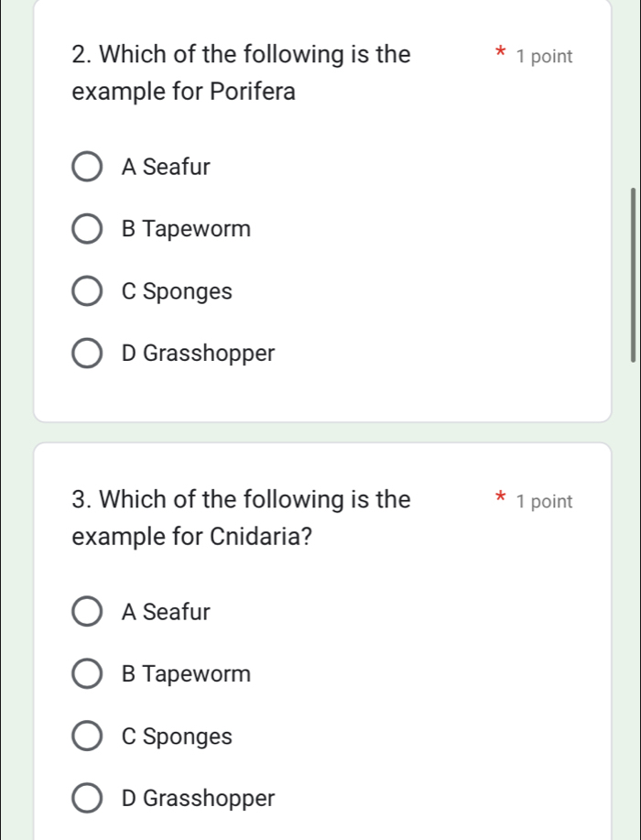Pick D Grasshopper in the Cnidaria question
641x840 pixels.
(x=87, y=798)
